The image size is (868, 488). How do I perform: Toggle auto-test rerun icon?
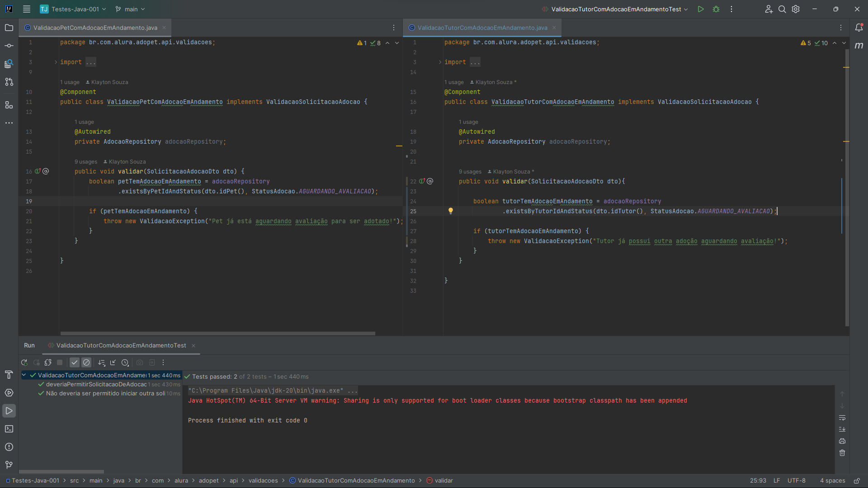[x=48, y=362]
